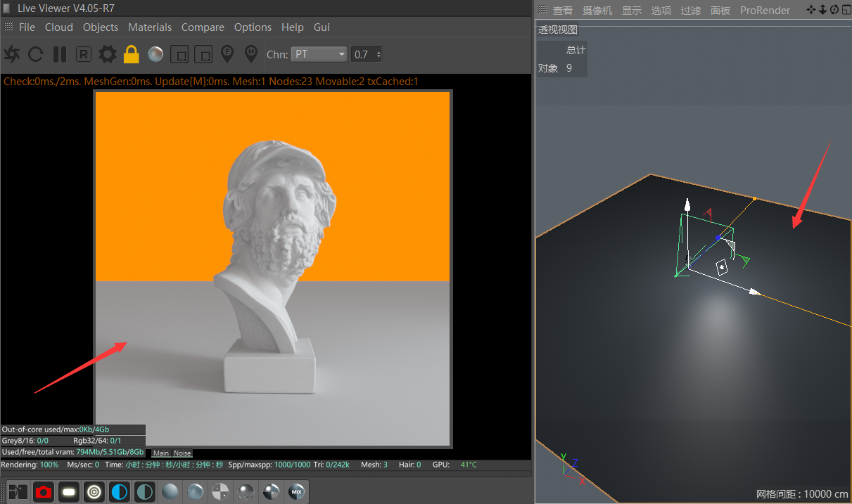Open the Compare menu
The width and height of the screenshot is (852, 504).
click(x=203, y=27)
